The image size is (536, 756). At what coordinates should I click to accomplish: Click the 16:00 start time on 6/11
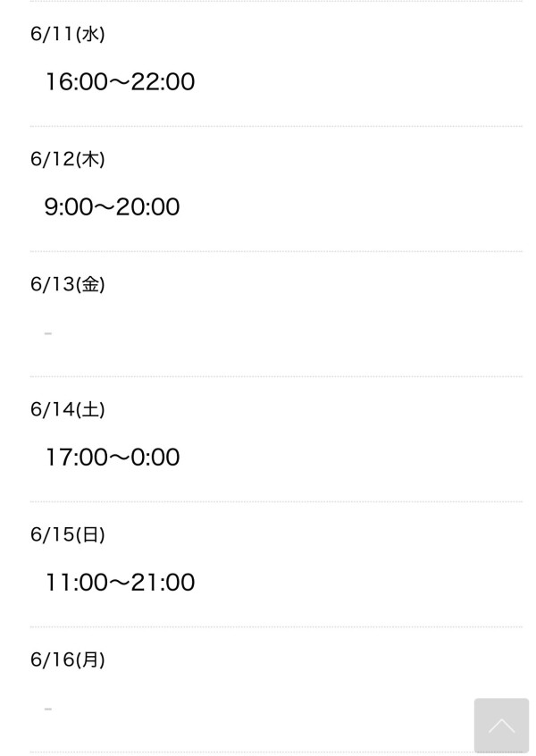(x=77, y=81)
